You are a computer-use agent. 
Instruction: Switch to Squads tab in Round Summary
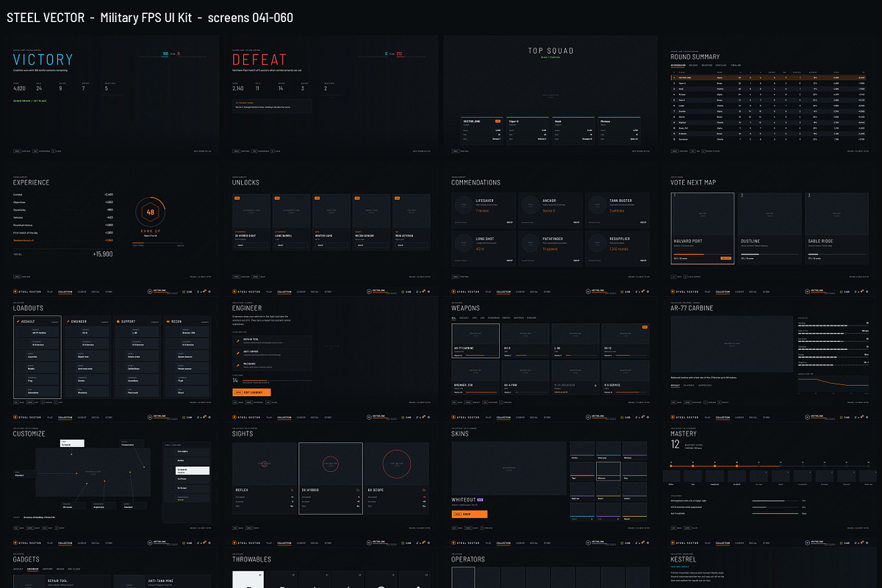693,65
